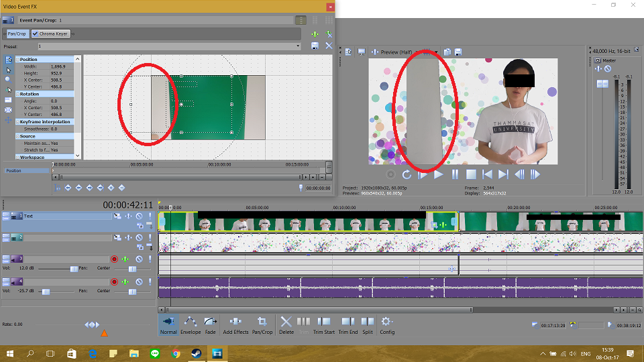
Task: Arm track 3 for recording
Action: point(114,259)
